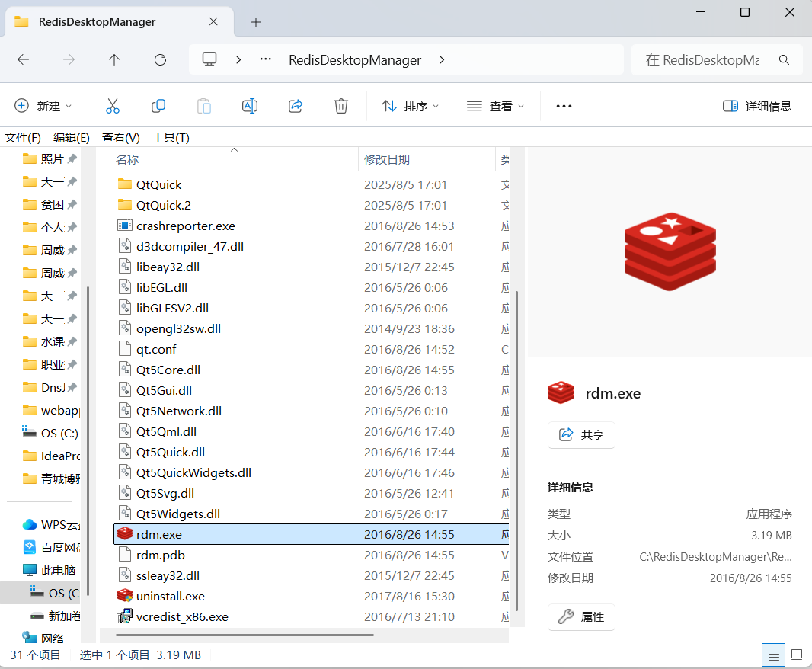Screen dimensions: 812x669
Task: Click the navigation pane vertical scrollbar
Action: pyautogui.click(x=88, y=440)
